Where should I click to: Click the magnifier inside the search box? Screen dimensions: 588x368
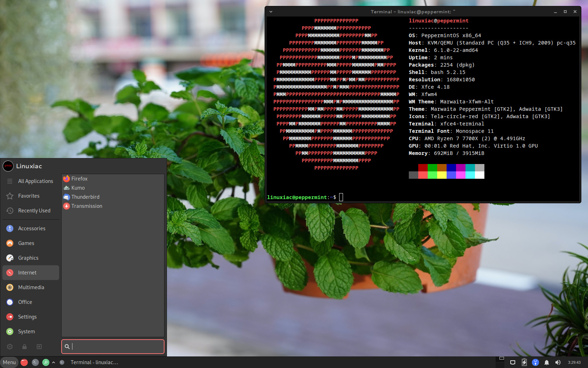[x=67, y=347]
